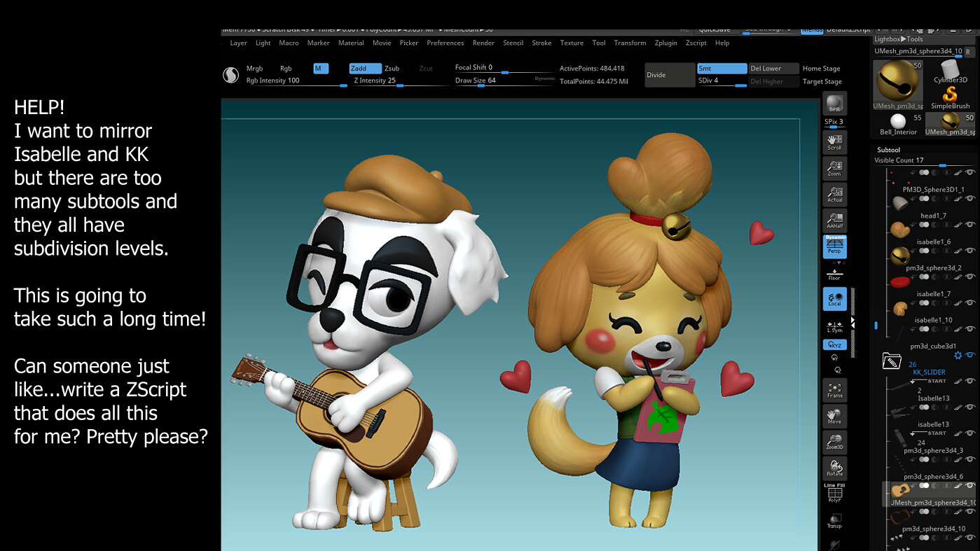980x551 pixels.
Task: Toggle the Transp transparency icon
Action: point(834,520)
